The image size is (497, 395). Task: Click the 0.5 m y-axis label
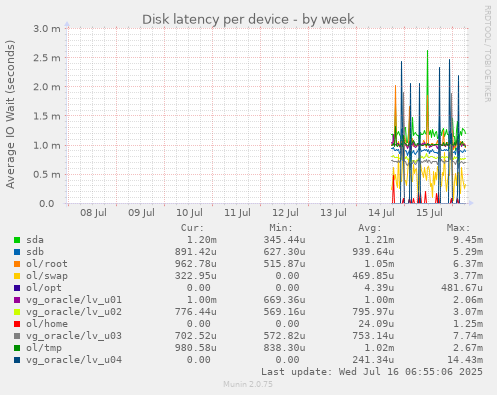(x=47, y=175)
